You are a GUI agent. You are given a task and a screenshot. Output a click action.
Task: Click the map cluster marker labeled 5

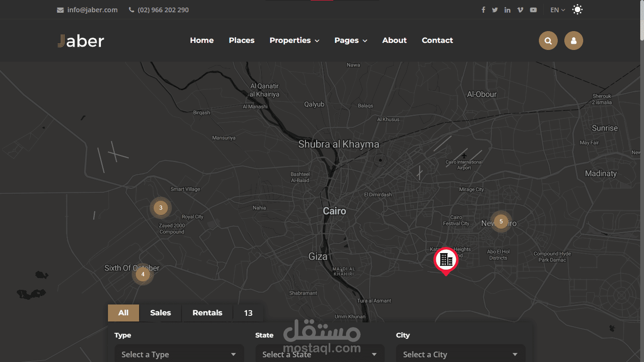(x=501, y=222)
